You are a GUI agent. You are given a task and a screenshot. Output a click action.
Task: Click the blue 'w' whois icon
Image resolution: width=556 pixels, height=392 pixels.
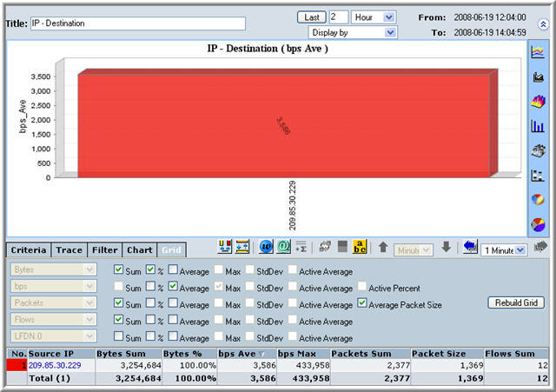(x=267, y=249)
